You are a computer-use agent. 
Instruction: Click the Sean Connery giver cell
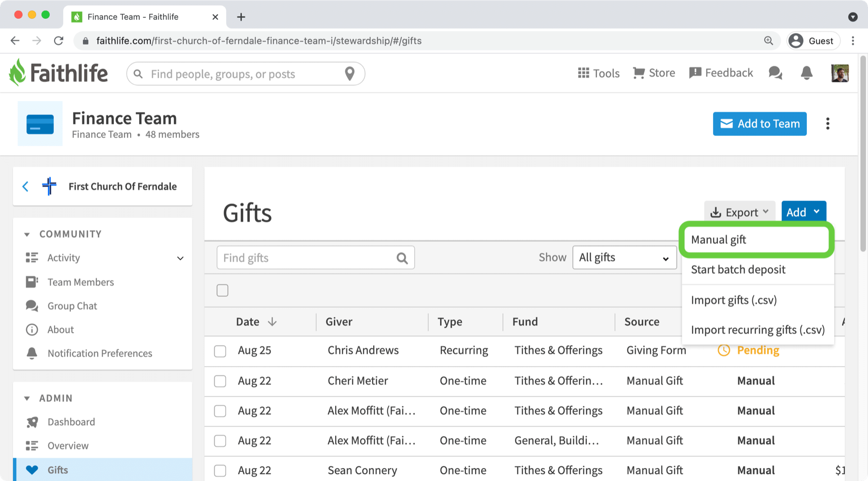362,470
